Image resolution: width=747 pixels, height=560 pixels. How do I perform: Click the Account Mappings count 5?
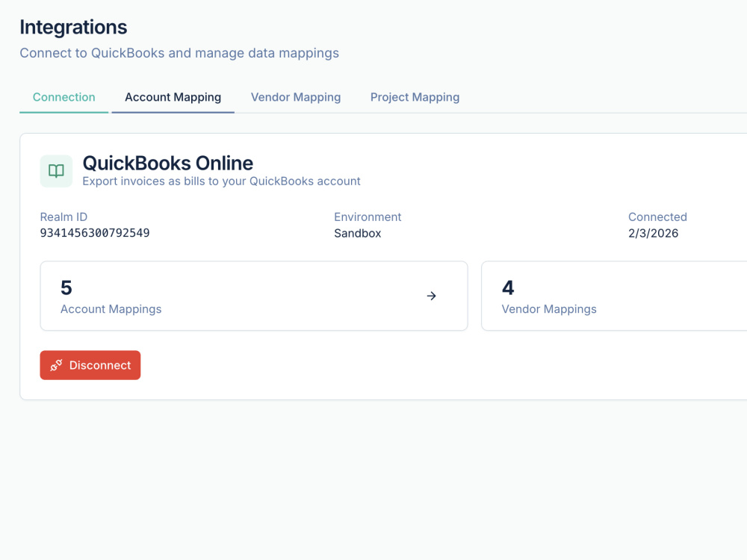tap(66, 287)
